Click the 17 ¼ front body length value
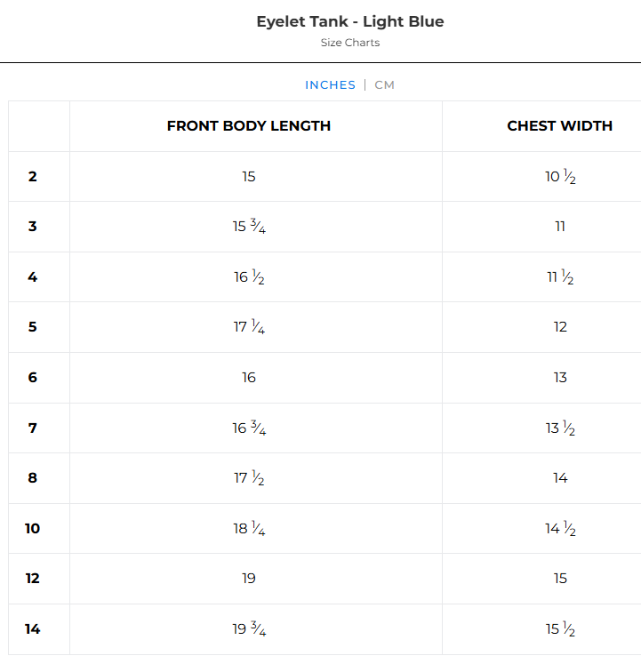 point(249,327)
